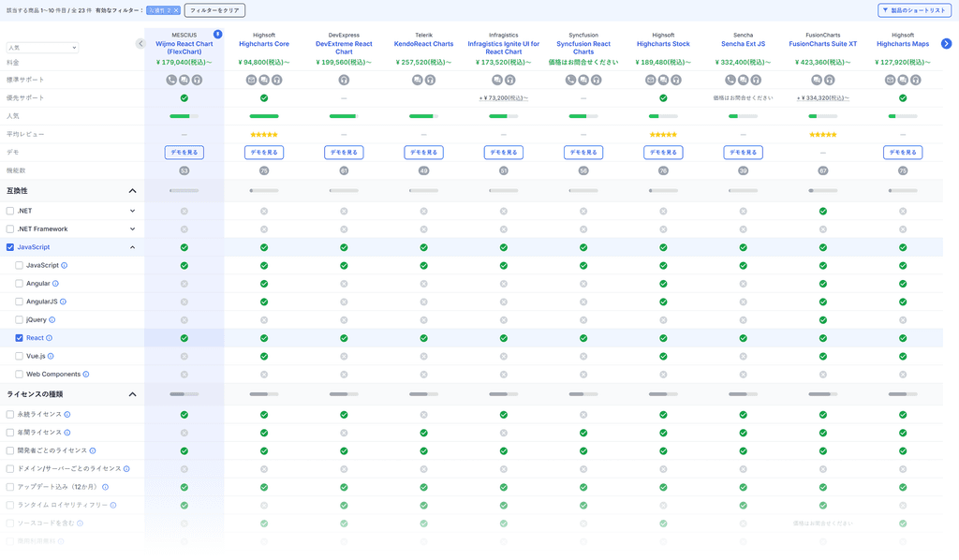Viewport: 959px width, 560px height.
Task: Click phone support icon in Syncfusion column
Action: click(x=570, y=81)
